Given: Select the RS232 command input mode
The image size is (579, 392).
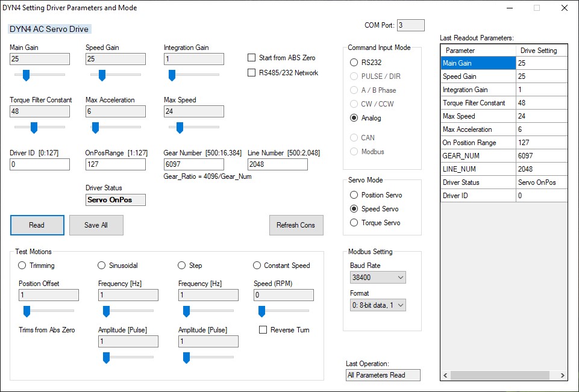Looking at the screenshot, I should [x=365, y=63].
